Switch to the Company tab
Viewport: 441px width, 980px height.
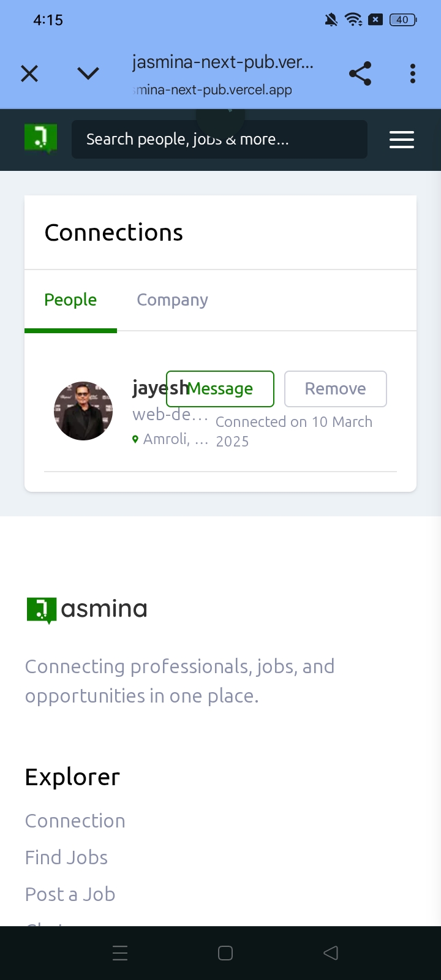(x=172, y=300)
